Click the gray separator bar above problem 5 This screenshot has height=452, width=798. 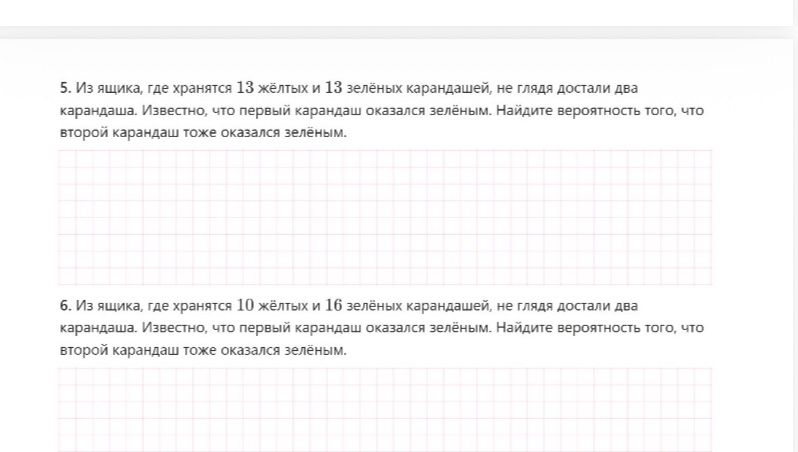point(396,33)
